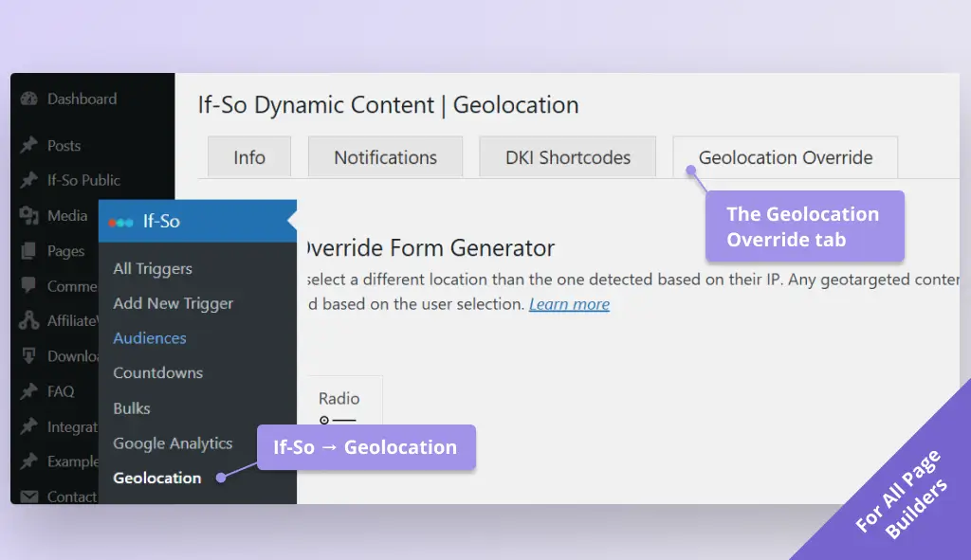Switch to the DKI Shortcodes tab
Screen dimensions: 971x560
pyautogui.click(x=567, y=157)
